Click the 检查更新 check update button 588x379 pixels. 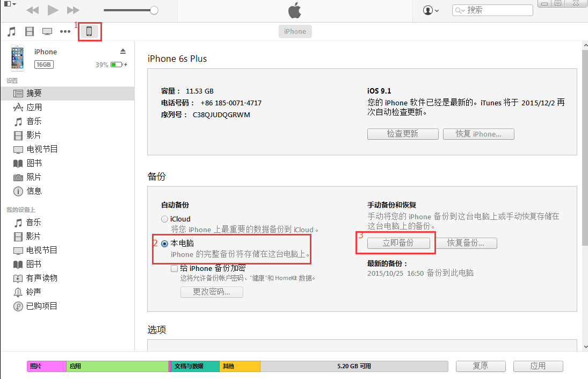pos(403,134)
